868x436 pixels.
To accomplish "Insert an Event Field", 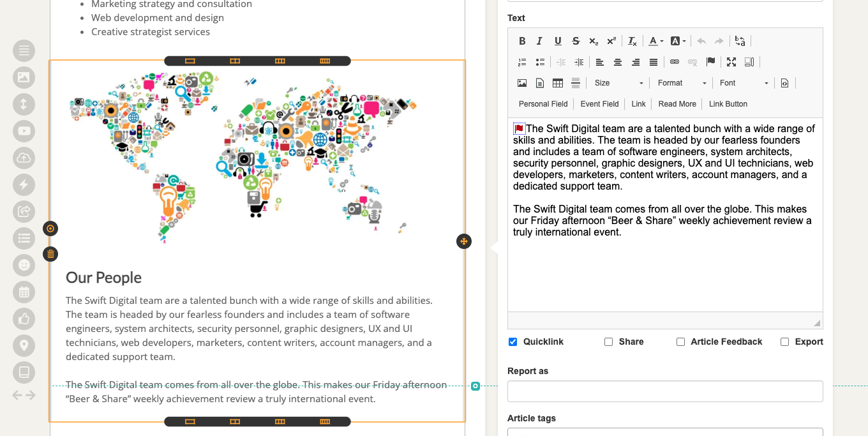I will (x=599, y=104).
